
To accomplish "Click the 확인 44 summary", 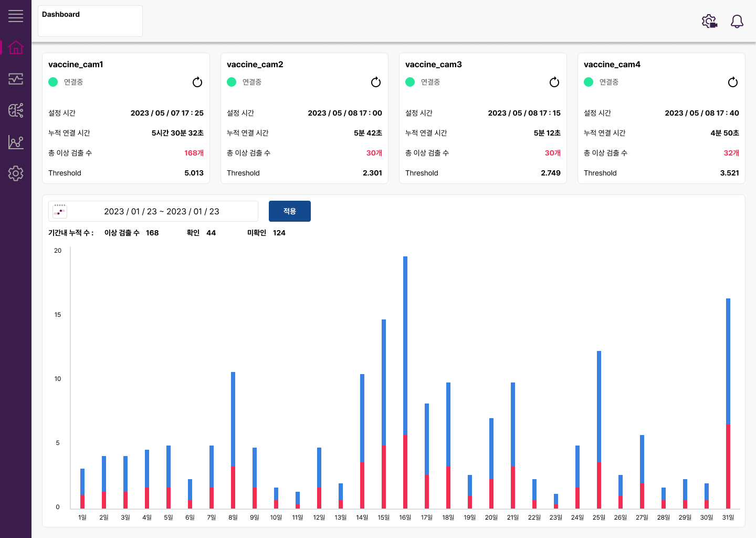I will (201, 233).
